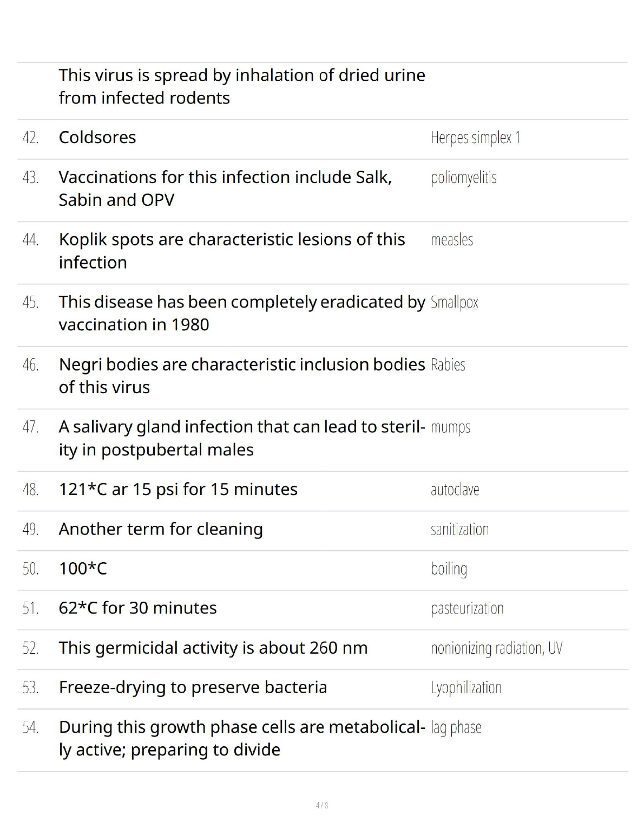Select '121*C ar 15 psi for 15 minutes'

point(178,490)
